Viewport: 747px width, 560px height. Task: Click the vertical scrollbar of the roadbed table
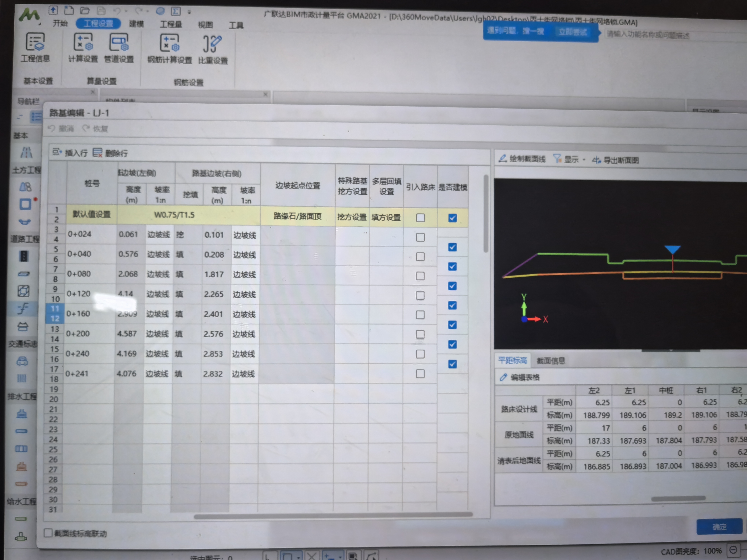[x=486, y=214]
